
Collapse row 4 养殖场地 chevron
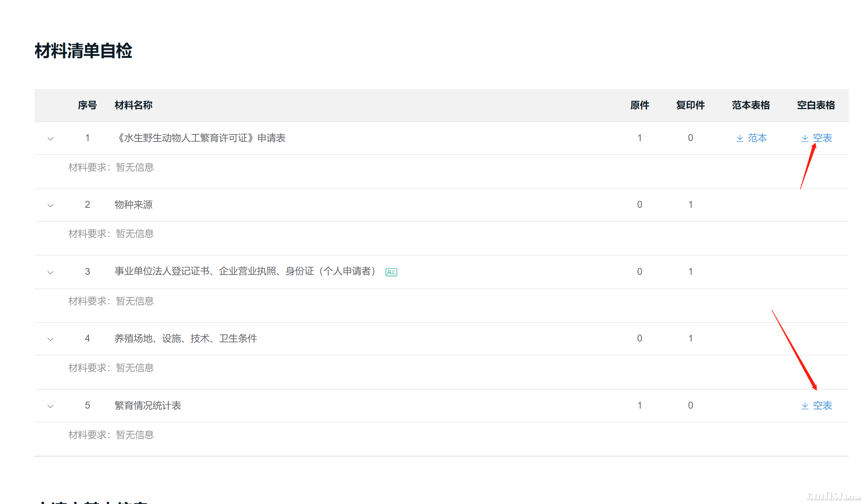(51, 339)
